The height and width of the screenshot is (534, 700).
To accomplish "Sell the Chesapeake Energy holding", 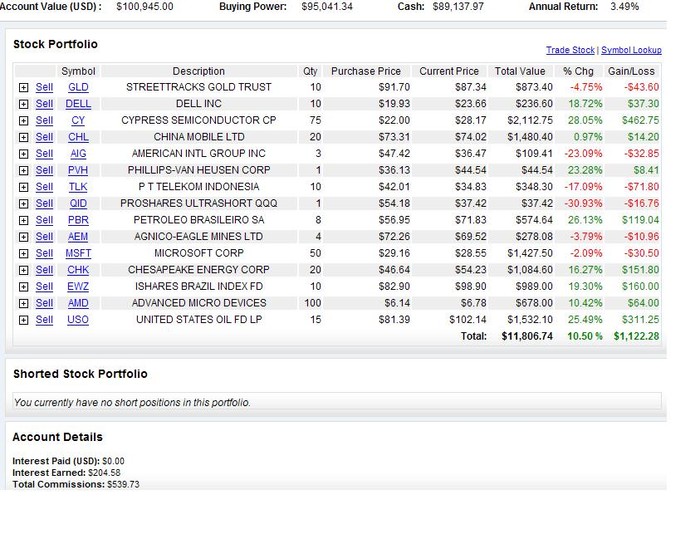I will click(44, 270).
